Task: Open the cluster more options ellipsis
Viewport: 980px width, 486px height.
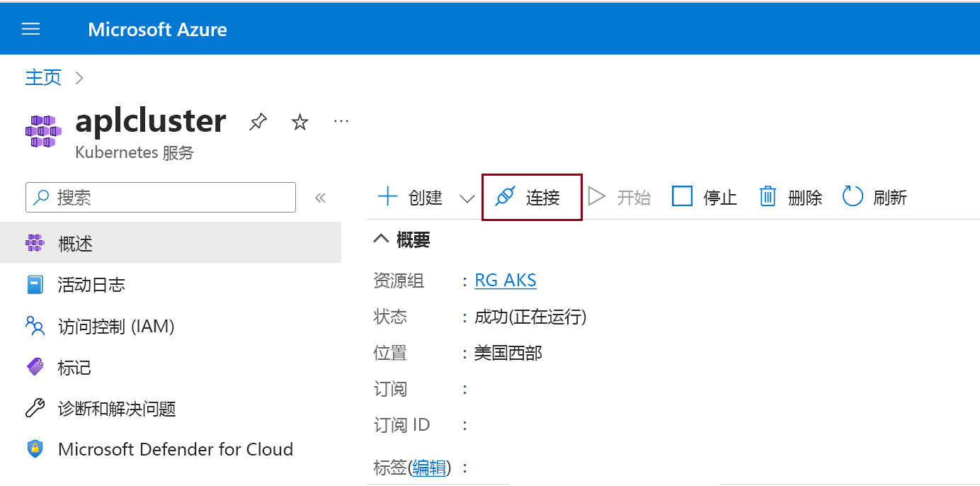Action: 341,121
